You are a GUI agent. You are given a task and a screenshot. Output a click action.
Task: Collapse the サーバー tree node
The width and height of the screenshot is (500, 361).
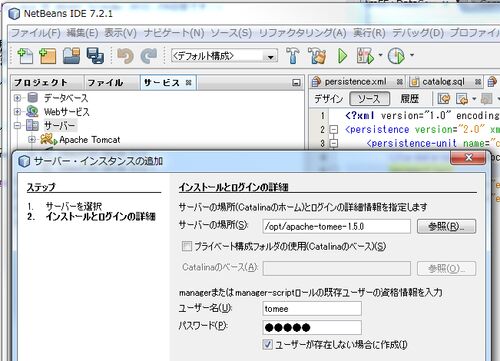(x=17, y=126)
